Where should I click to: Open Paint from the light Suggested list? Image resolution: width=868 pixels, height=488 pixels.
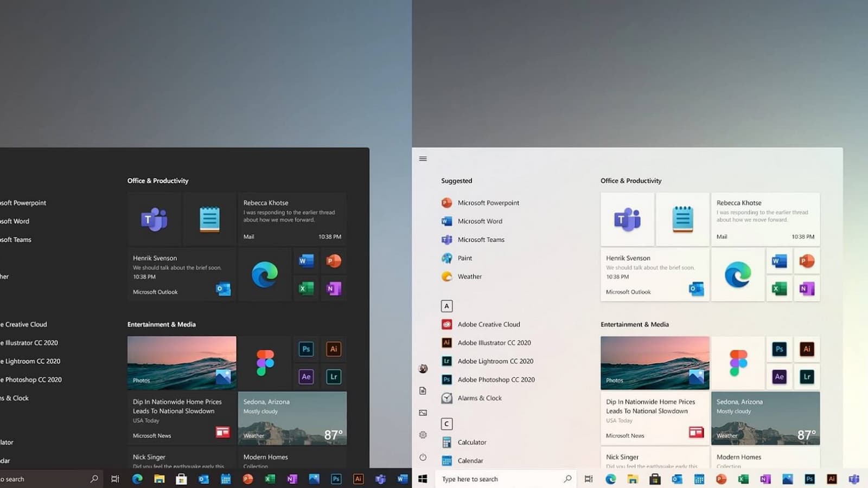pos(456,258)
